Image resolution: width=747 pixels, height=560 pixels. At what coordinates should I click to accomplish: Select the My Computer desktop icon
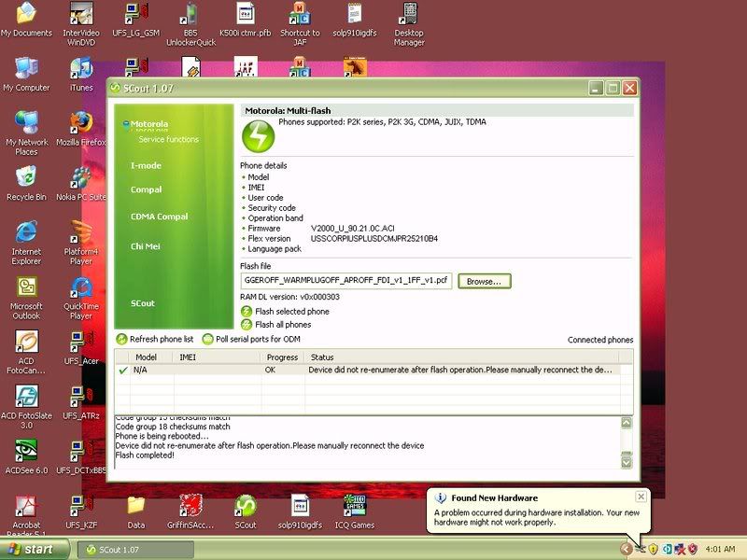26,75
